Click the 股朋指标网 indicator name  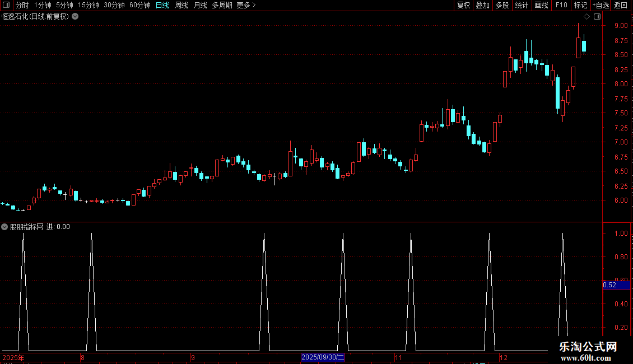(x=27, y=227)
